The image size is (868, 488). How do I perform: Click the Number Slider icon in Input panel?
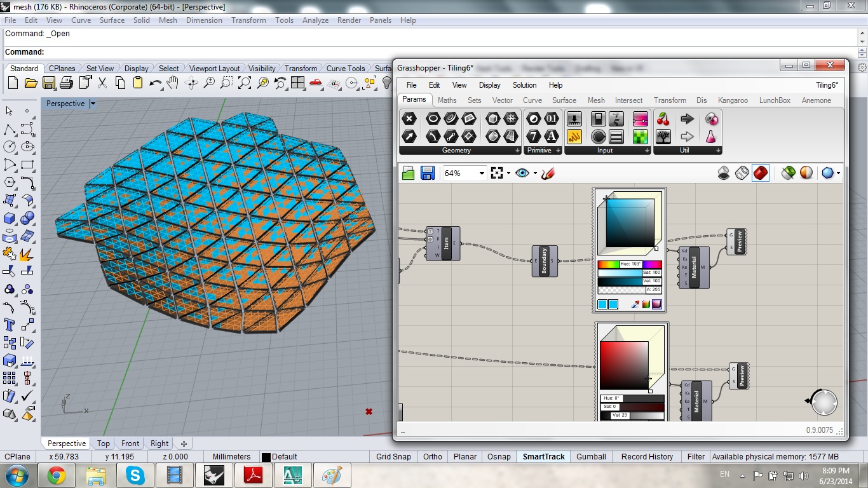click(x=574, y=118)
